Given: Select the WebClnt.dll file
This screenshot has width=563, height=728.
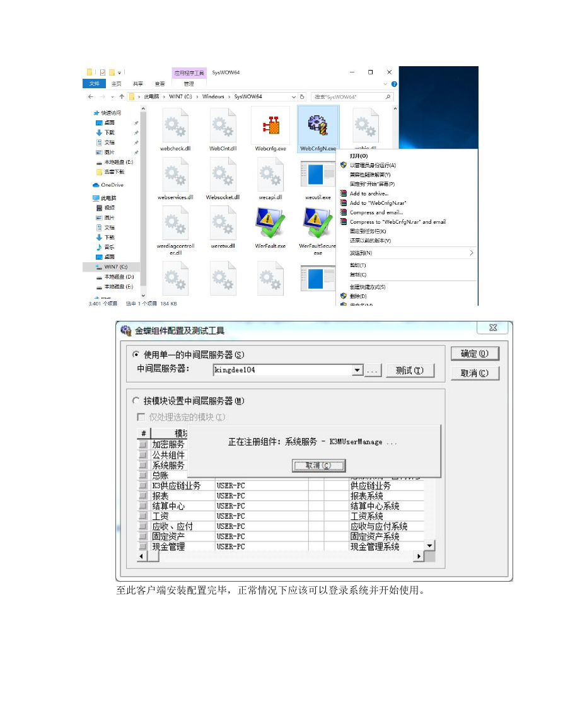Looking at the screenshot, I should pos(223,130).
